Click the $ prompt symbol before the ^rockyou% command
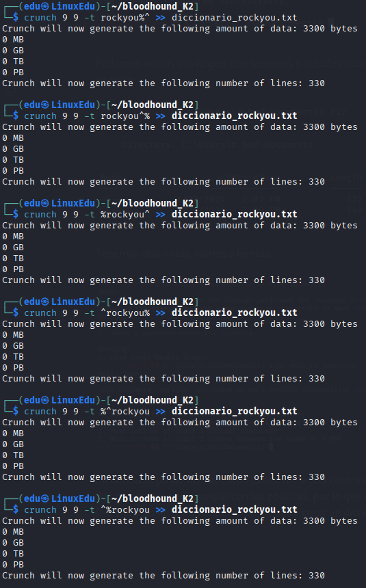 click(15, 312)
